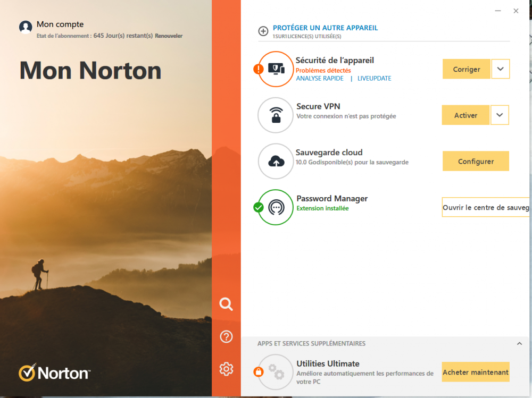Click Ouvrir le centre de sauvegarde button
The height and width of the screenshot is (398, 532).
486,207
